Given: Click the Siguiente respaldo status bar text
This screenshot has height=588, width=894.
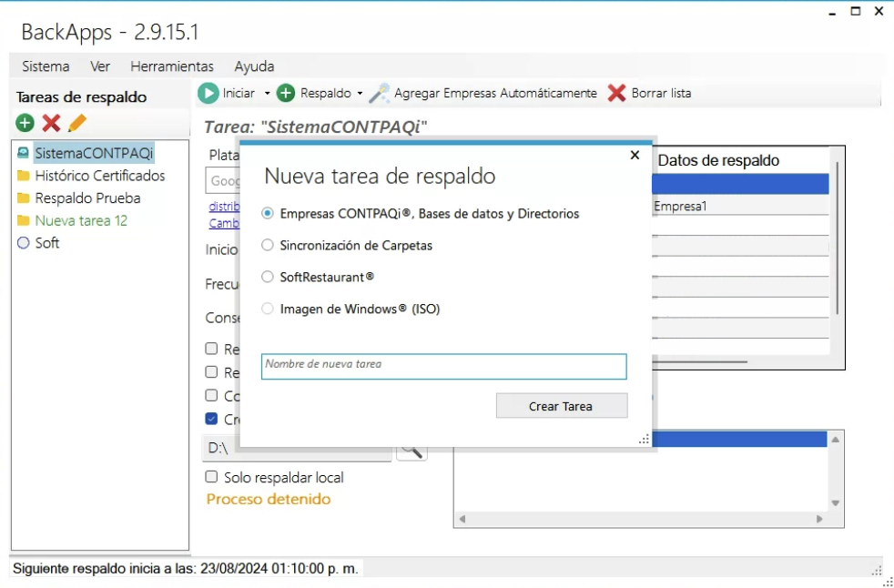Looking at the screenshot, I should (186, 569).
